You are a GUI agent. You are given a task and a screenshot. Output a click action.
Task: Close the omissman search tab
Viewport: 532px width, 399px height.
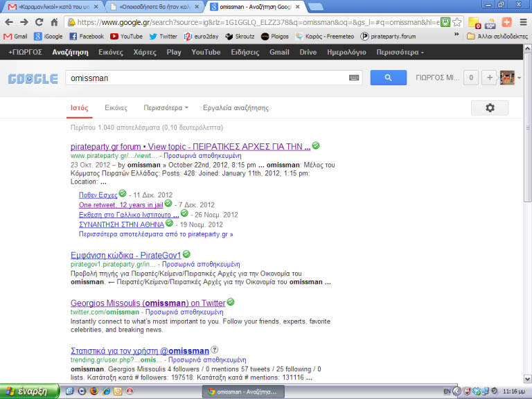[x=298, y=7]
